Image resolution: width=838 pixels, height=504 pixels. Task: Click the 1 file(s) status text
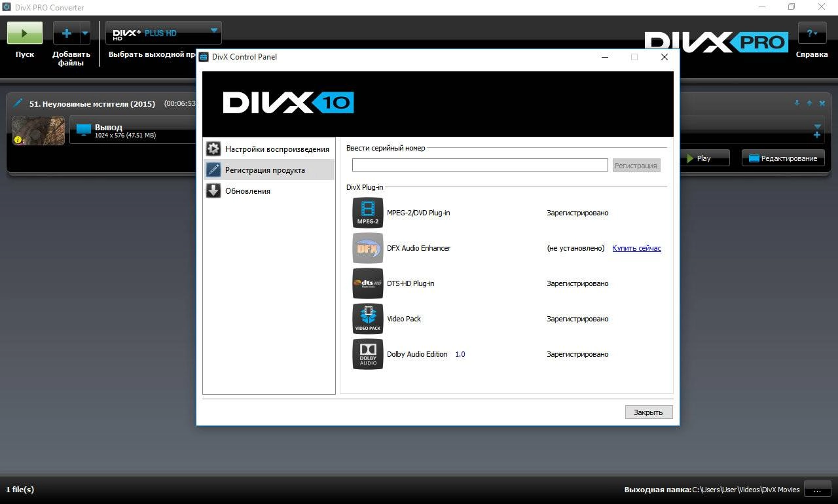tap(20, 489)
